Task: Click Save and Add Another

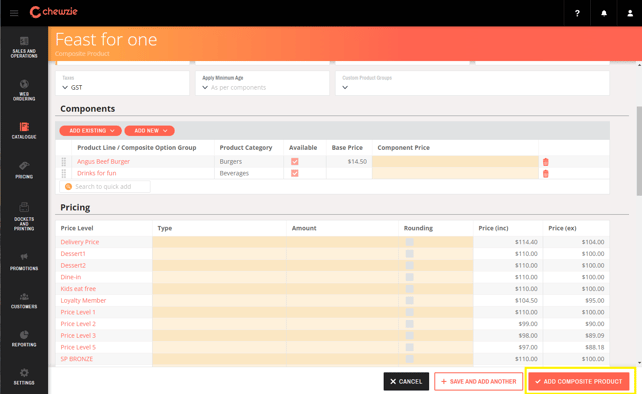Action: tap(479, 381)
